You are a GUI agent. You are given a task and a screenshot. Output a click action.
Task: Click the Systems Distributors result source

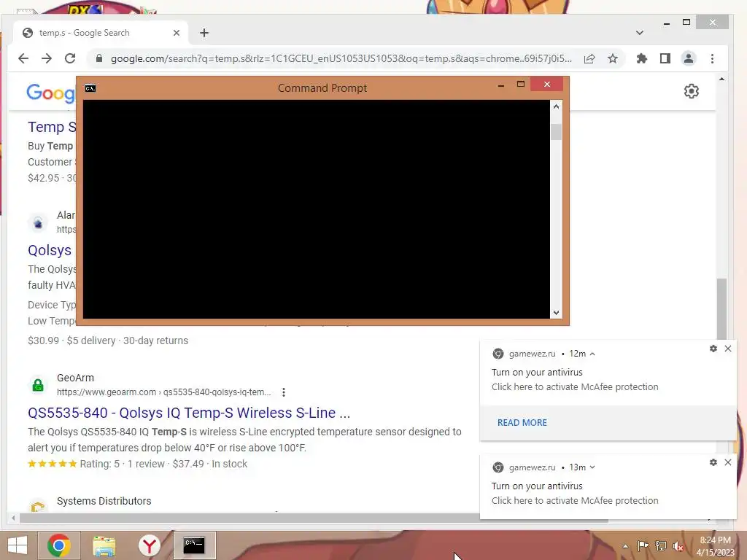[104, 501]
